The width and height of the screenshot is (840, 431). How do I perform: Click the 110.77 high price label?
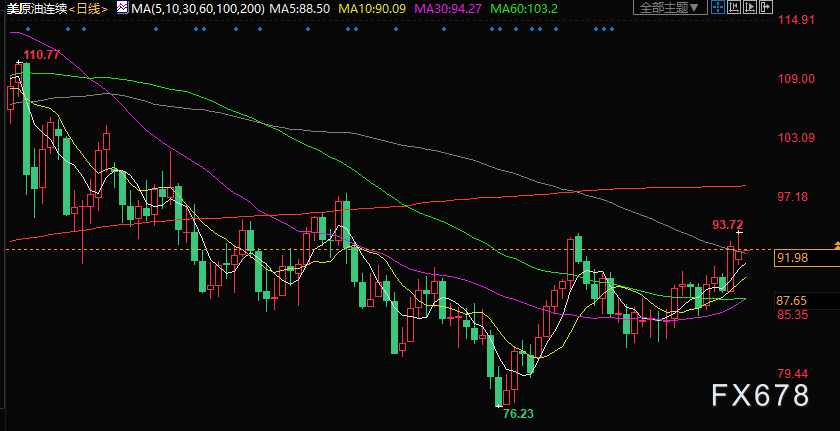42,55
